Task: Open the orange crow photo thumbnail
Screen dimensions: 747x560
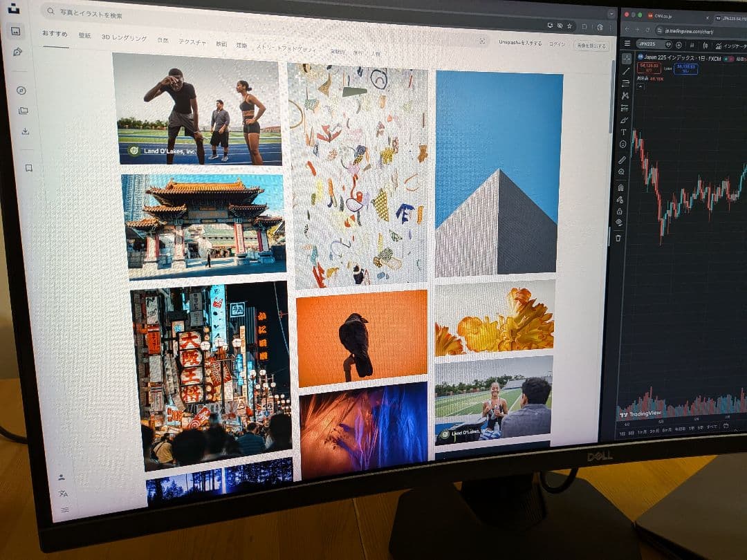Action: pos(360,337)
